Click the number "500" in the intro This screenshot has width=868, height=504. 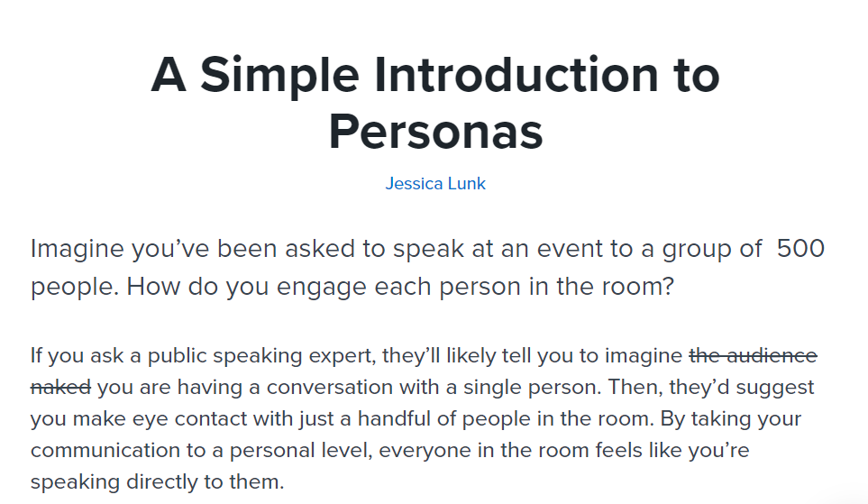point(800,248)
